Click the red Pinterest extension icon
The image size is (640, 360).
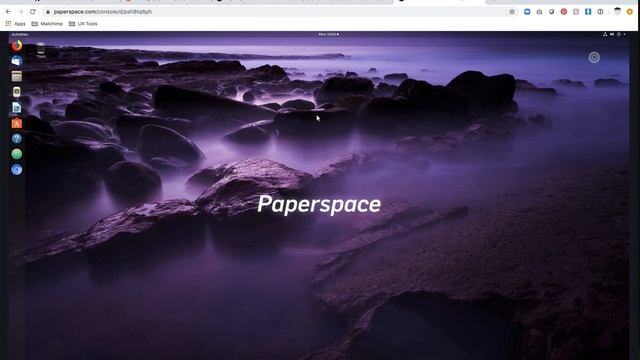[564, 12]
